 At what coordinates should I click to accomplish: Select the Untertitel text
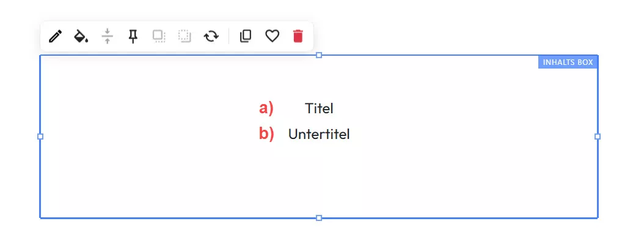[x=319, y=134]
